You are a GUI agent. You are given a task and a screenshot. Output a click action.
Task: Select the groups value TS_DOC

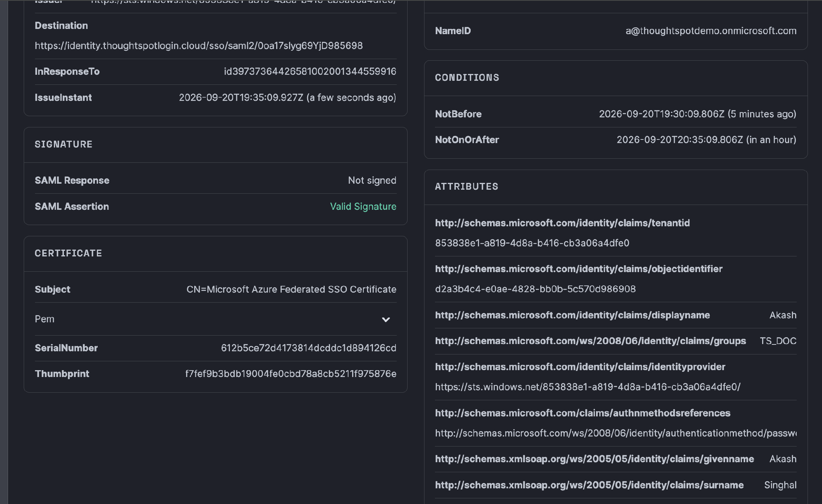pos(778,341)
